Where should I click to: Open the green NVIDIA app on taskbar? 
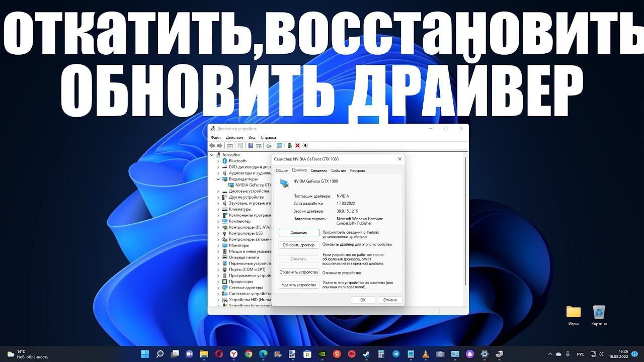pos(322,354)
